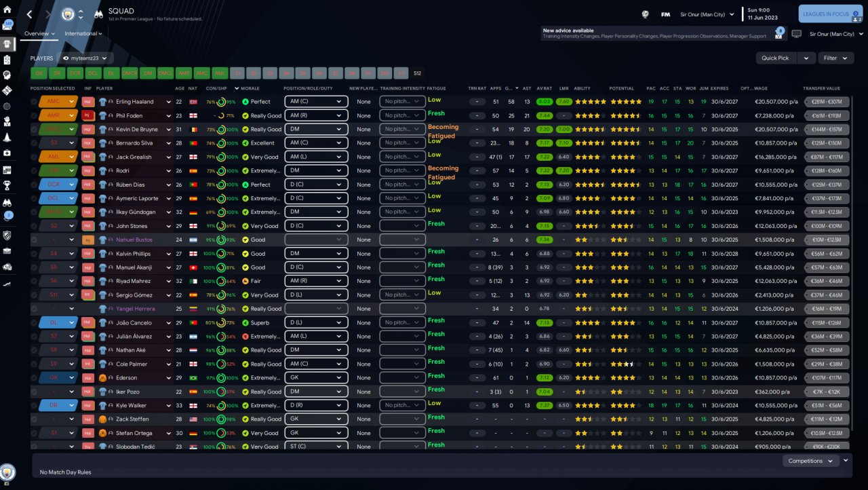Click Kevin De Bruyne's player profile icon
Image resolution: width=868 pixels, height=490 pixels.
click(x=111, y=129)
